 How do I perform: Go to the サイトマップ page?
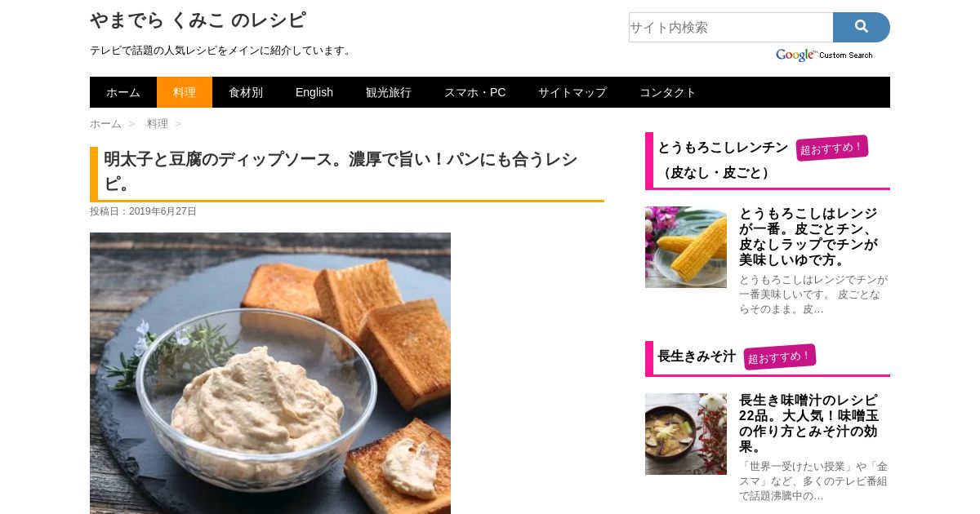(x=572, y=92)
